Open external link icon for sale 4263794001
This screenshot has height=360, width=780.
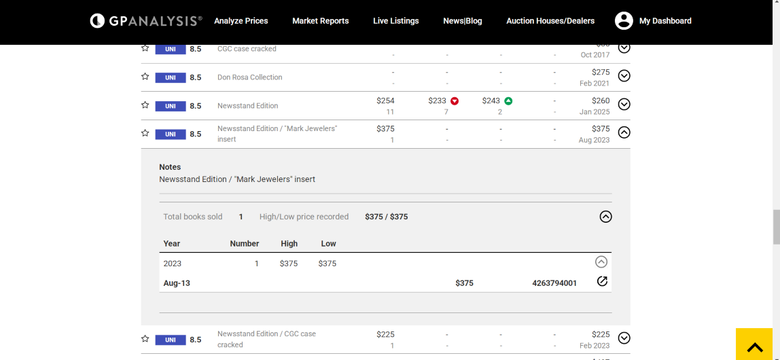pos(602,282)
